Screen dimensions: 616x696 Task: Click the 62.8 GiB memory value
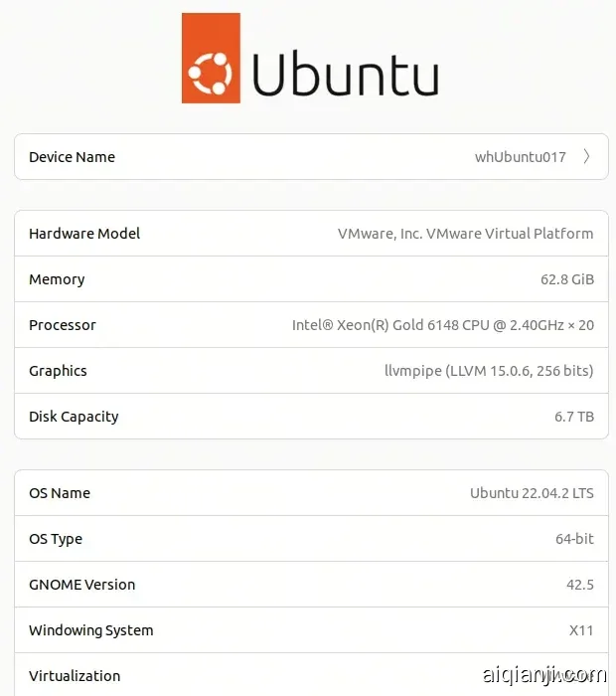[566, 279]
